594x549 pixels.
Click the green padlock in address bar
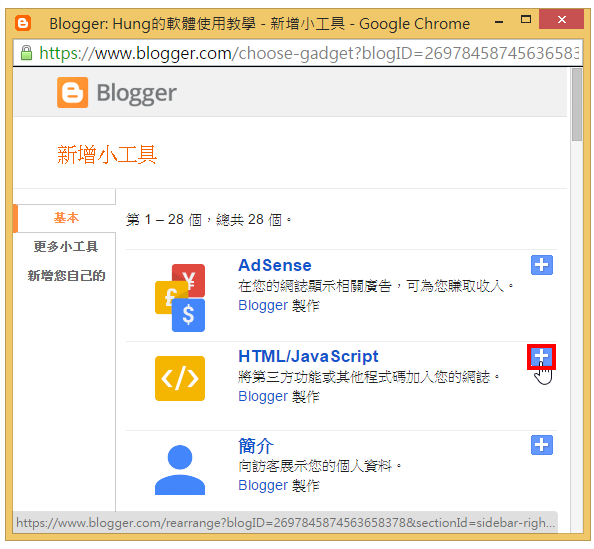click(26, 53)
